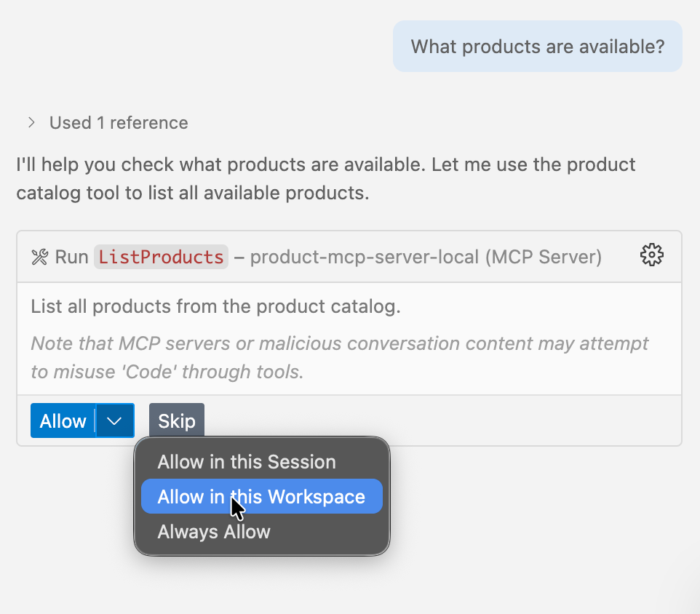Click the product-mcp-server-local server name

365,257
